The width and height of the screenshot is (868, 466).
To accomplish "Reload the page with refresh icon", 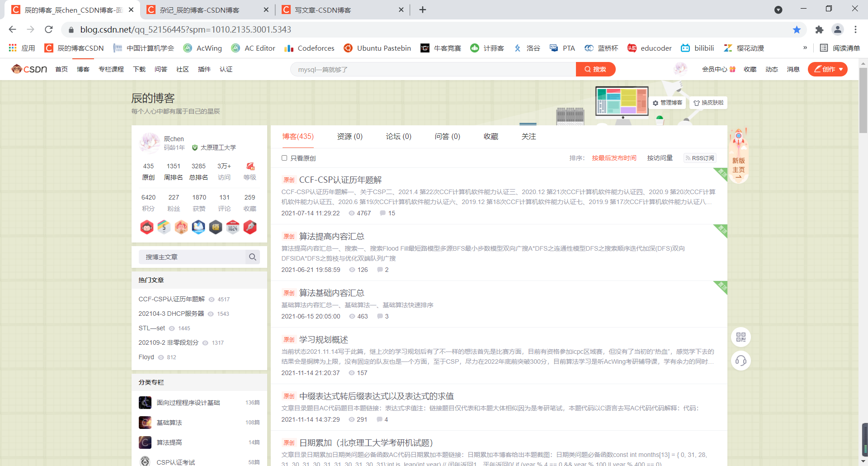I will pyautogui.click(x=49, y=29).
